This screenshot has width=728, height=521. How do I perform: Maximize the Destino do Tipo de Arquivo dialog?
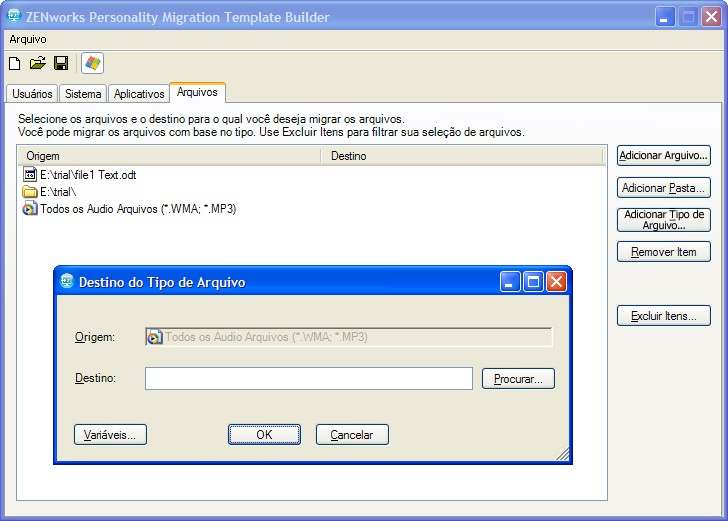pos(533,281)
